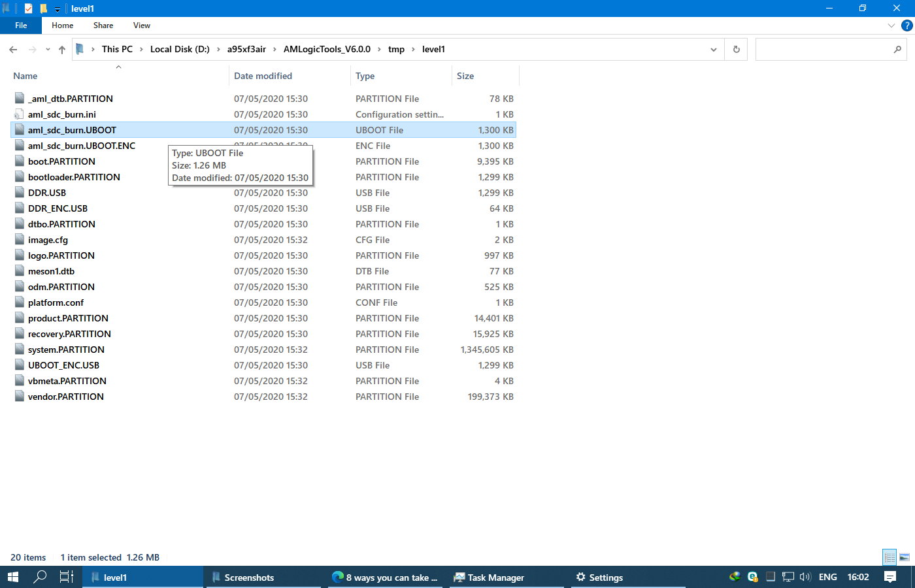Click the volume icon in system tray
Viewport: 915px width, 588px height.
(x=805, y=577)
